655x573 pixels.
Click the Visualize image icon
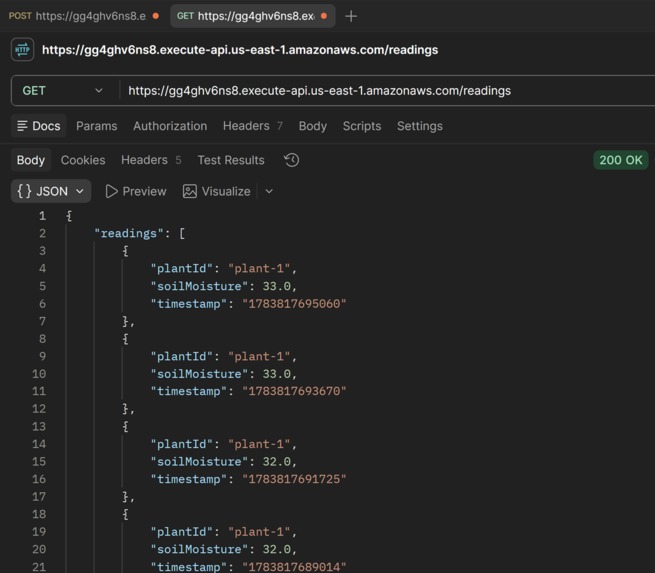pos(190,191)
